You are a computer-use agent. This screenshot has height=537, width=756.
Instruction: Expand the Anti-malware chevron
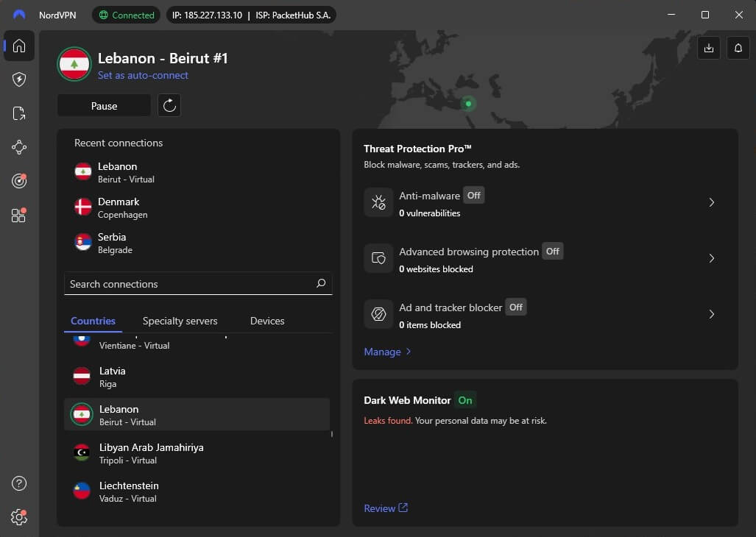711,202
